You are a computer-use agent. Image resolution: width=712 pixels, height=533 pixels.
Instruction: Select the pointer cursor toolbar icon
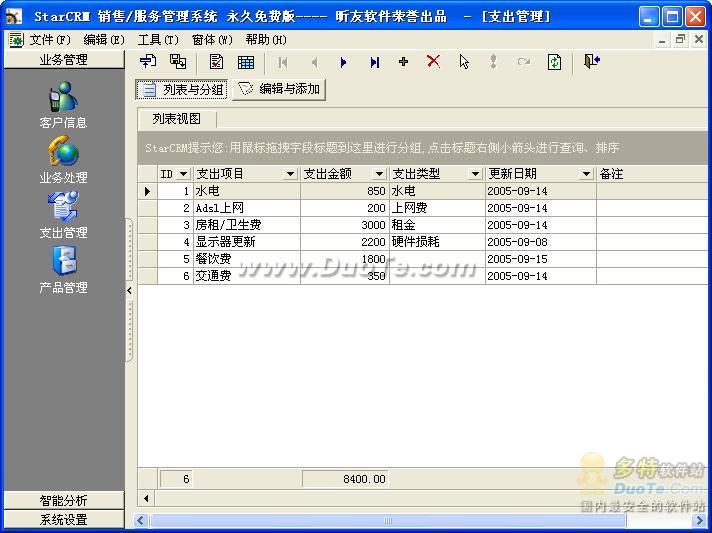[464, 61]
